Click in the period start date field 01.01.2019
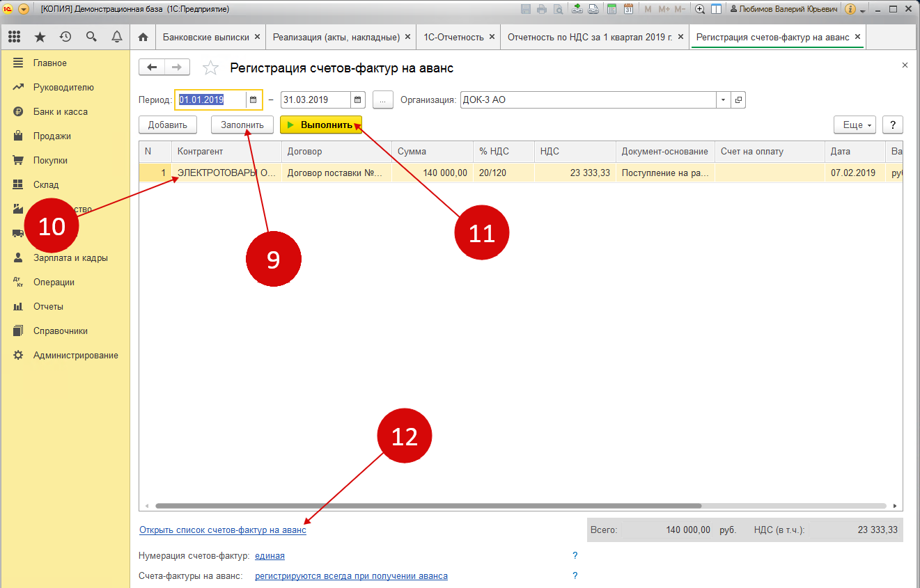This screenshot has height=588, width=920. tap(212, 100)
